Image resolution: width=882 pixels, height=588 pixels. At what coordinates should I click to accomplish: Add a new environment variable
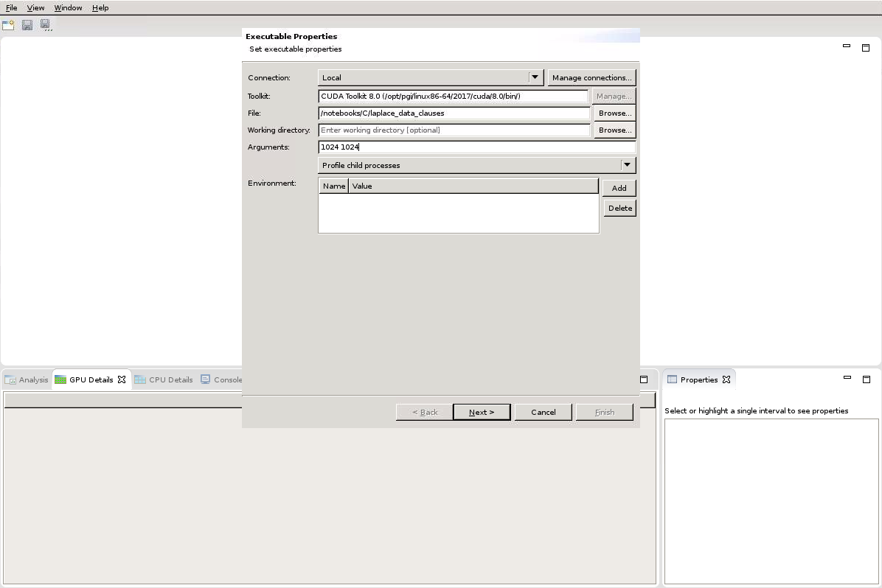coord(619,188)
